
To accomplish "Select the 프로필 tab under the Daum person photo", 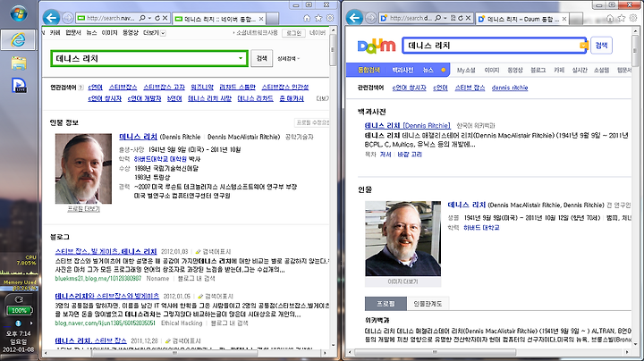I will [x=386, y=304].
